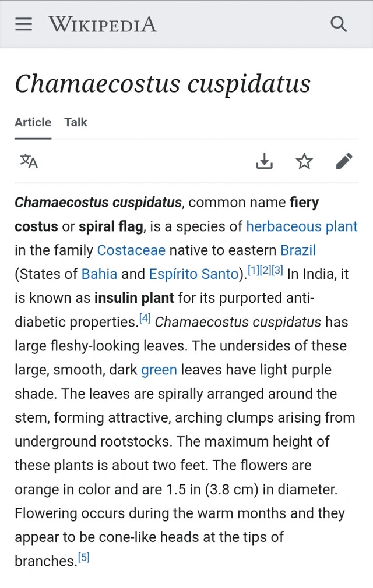Select the Article tab
The width and height of the screenshot is (373, 588).
click(33, 122)
